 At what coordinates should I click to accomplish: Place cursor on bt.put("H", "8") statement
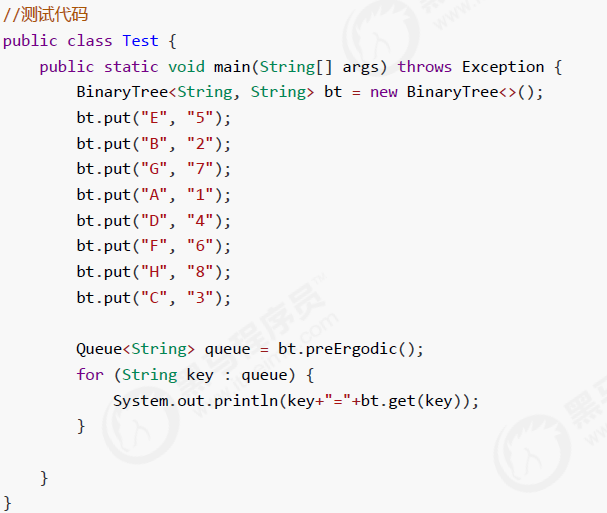click(153, 272)
